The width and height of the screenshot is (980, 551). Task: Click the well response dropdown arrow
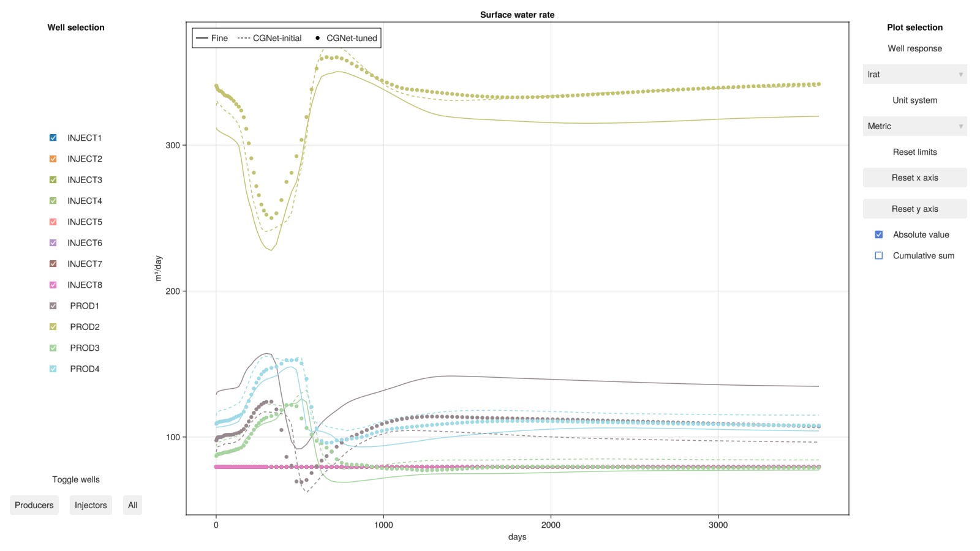tap(960, 75)
